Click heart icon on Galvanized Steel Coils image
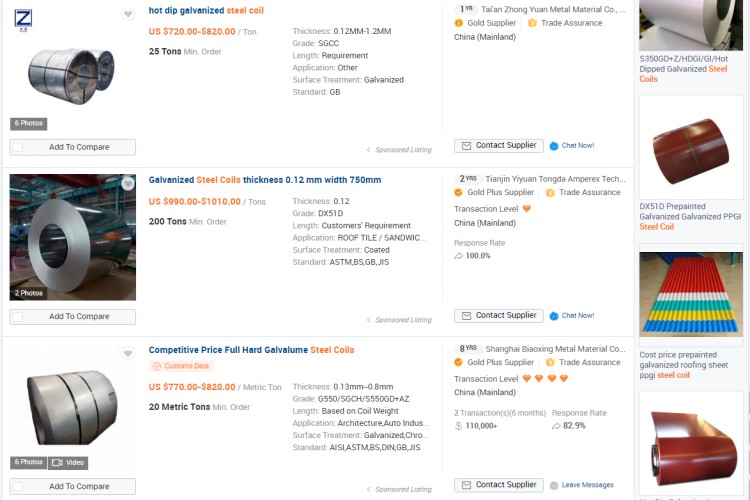 pyautogui.click(x=128, y=184)
